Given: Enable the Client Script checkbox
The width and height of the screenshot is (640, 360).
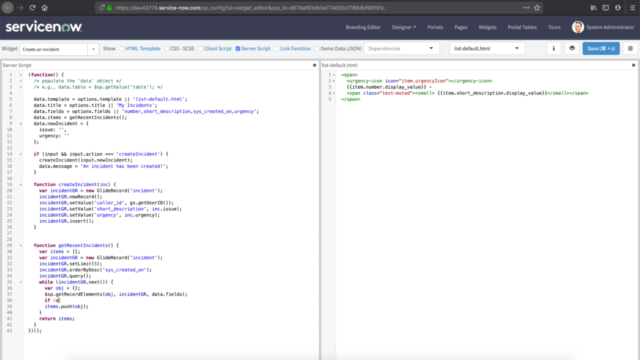Looking at the screenshot, I should (200, 49).
